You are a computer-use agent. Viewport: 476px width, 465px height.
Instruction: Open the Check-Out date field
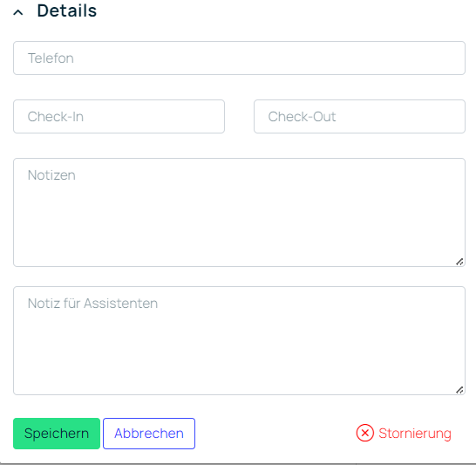359,116
